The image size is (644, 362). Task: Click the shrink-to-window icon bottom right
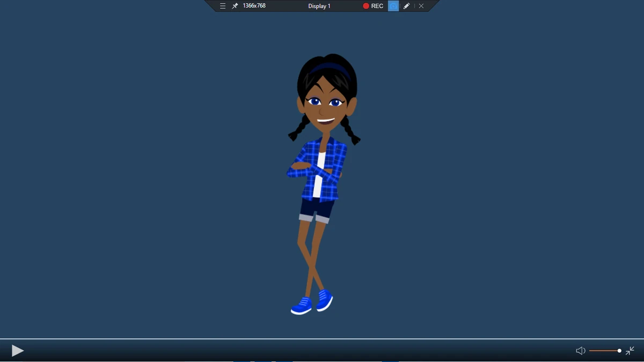(x=629, y=350)
